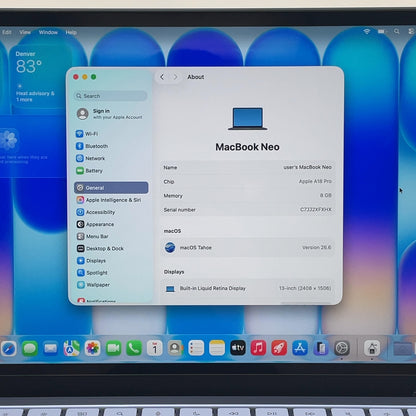Sign in with your Apple Account
The width and height of the screenshot is (416, 416).
click(x=110, y=114)
